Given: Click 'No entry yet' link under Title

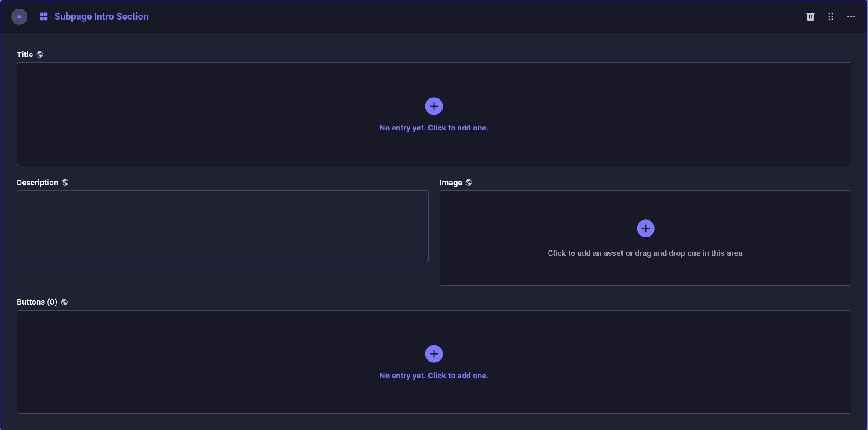Looking at the screenshot, I should (x=434, y=128).
